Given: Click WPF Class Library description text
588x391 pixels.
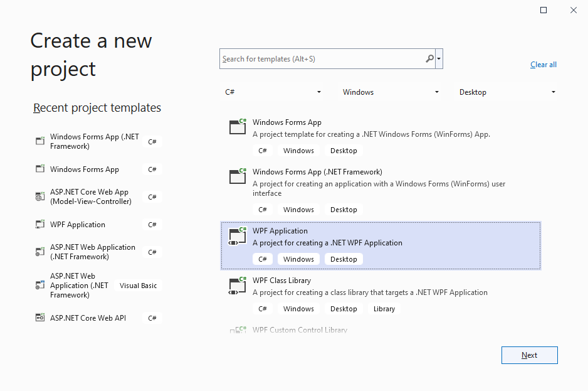Looking at the screenshot, I should pyautogui.click(x=370, y=292).
